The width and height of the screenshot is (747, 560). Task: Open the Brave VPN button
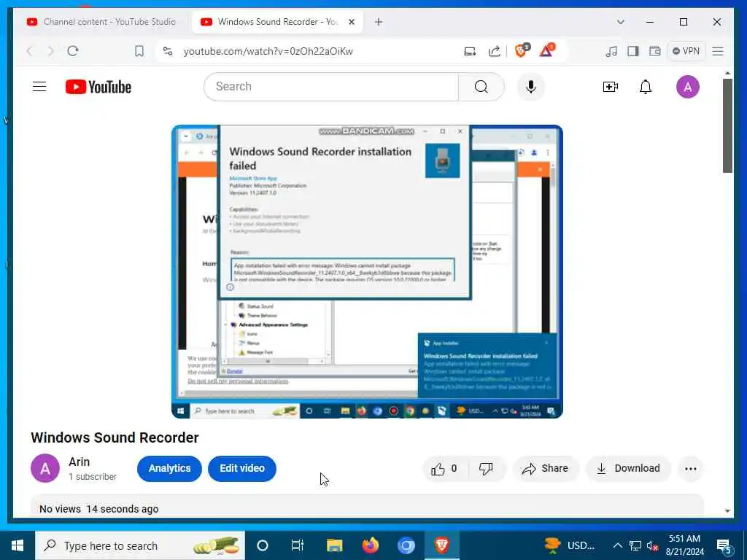[x=686, y=51]
